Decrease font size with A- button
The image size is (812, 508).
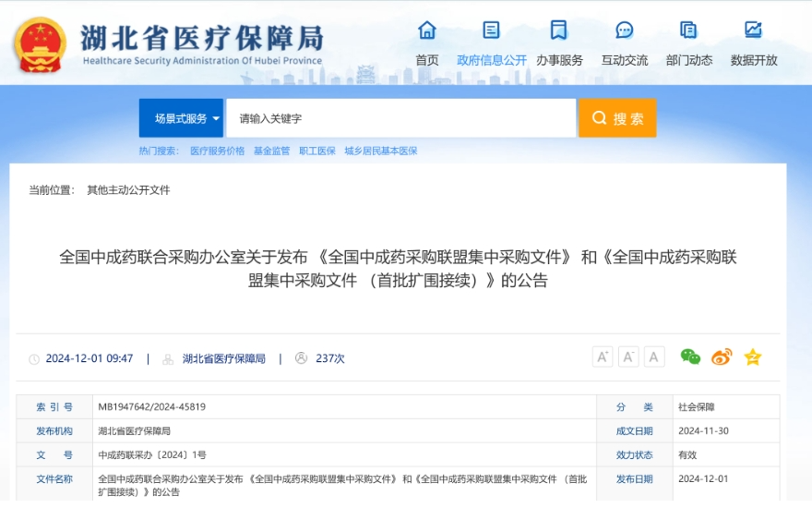tap(628, 357)
